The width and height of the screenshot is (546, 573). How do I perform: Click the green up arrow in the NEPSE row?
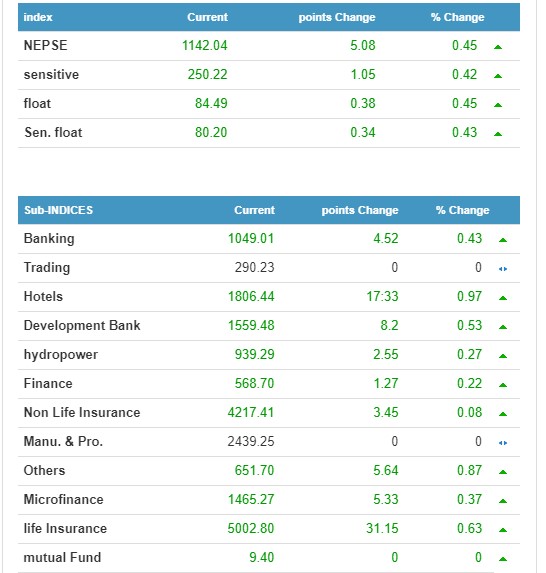498,47
